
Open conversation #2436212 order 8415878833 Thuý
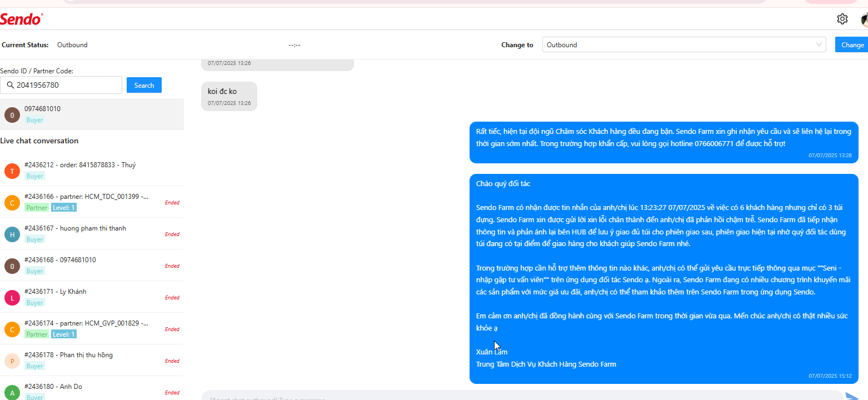coord(92,171)
